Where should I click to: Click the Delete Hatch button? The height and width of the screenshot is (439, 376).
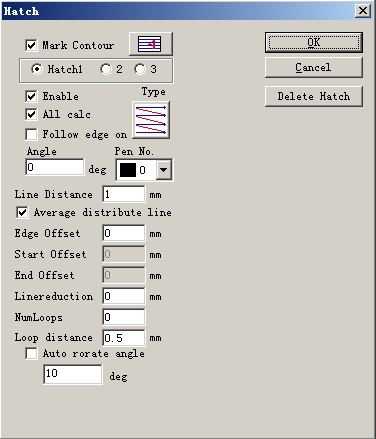coord(314,96)
